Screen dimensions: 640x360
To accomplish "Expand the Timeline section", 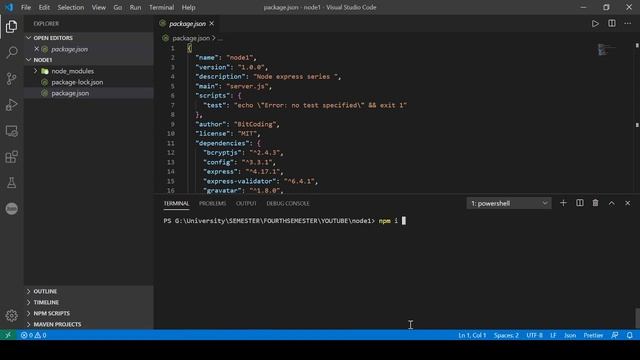I will tap(89, 302).
